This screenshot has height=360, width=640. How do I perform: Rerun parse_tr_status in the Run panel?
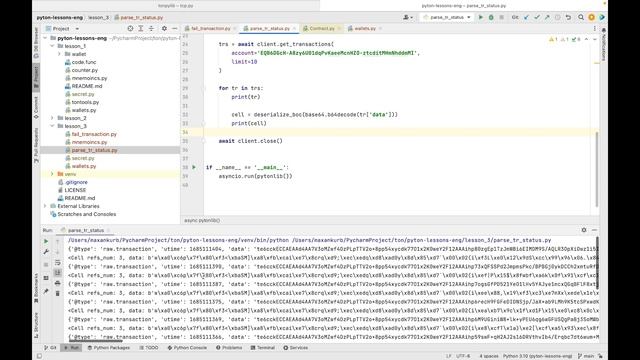pyautogui.click(x=46, y=241)
